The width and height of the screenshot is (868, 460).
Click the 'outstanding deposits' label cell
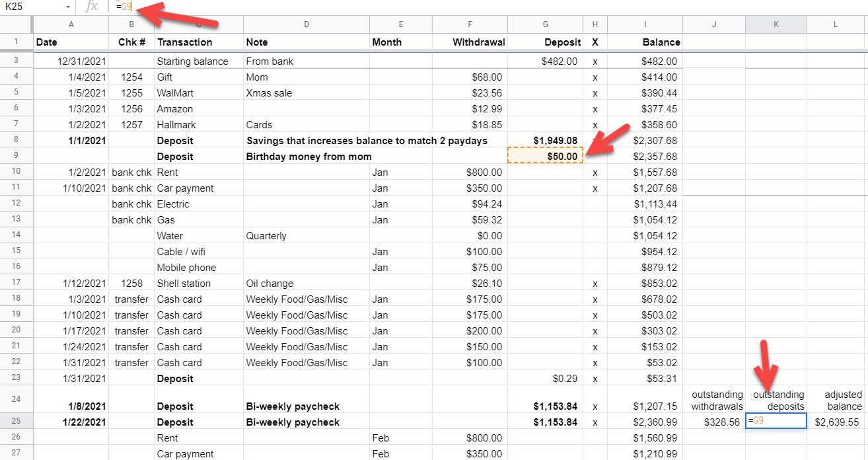coord(776,400)
